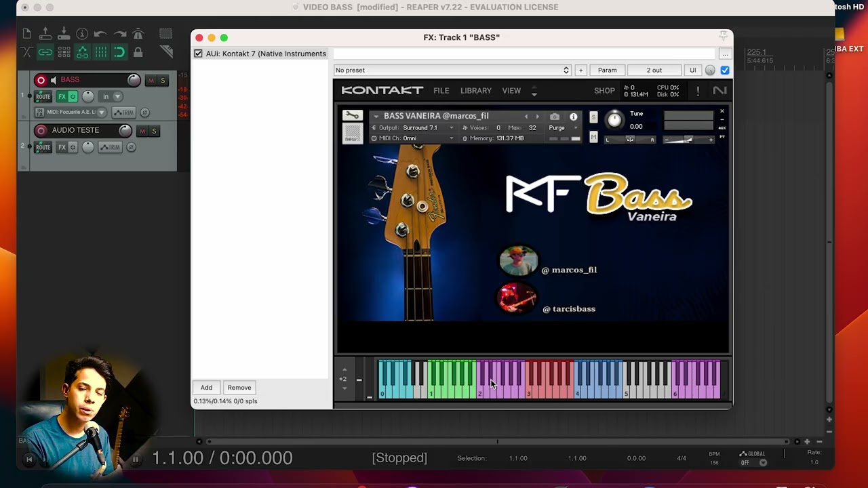Open Project Settings info icon

click(x=82, y=34)
